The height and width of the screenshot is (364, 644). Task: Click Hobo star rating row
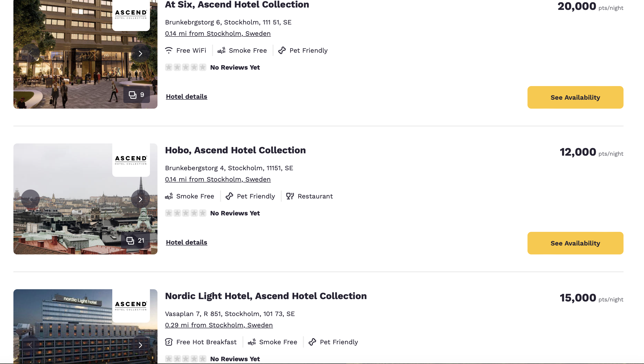186,213
